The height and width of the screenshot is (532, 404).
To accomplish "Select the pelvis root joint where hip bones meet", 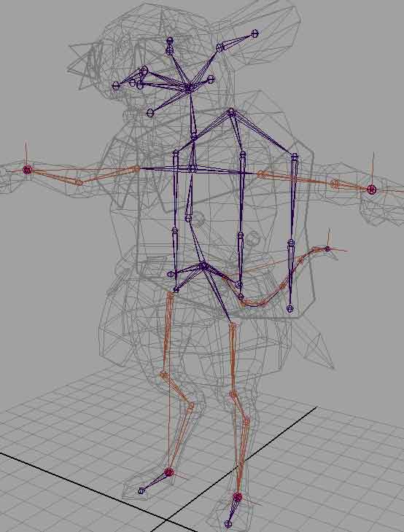I will [203, 266].
